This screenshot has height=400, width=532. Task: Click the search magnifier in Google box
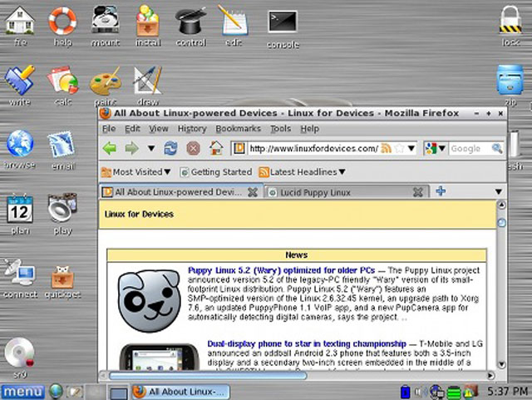tap(497, 148)
